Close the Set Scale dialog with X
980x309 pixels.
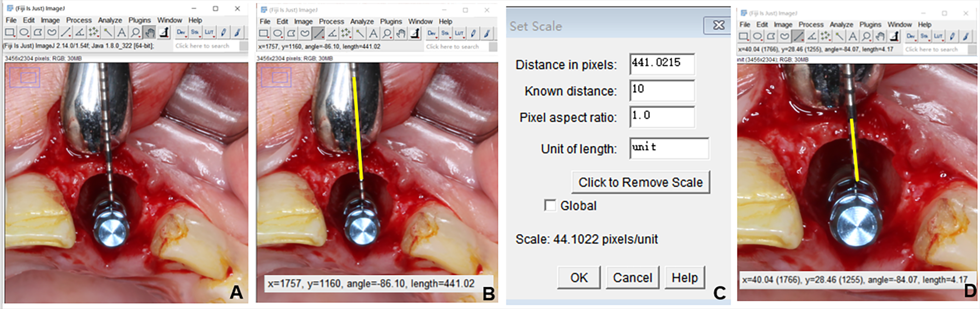tap(718, 25)
